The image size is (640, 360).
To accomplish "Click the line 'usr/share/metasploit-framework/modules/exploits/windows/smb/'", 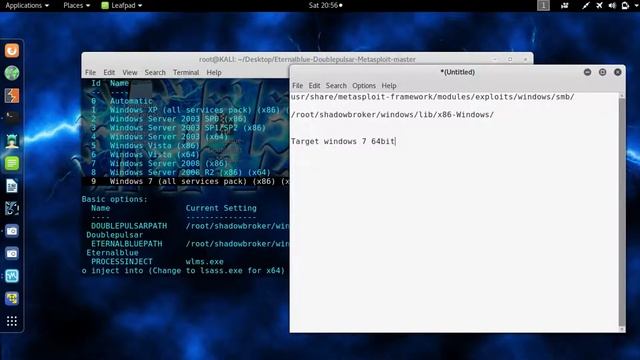I will [x=433, y=97].
